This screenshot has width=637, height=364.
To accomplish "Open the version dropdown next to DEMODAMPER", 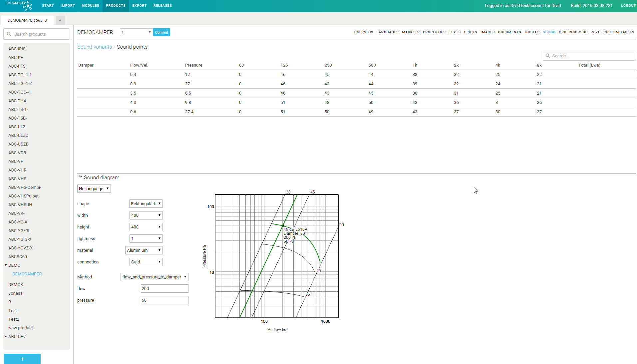I will click(136, 32).
